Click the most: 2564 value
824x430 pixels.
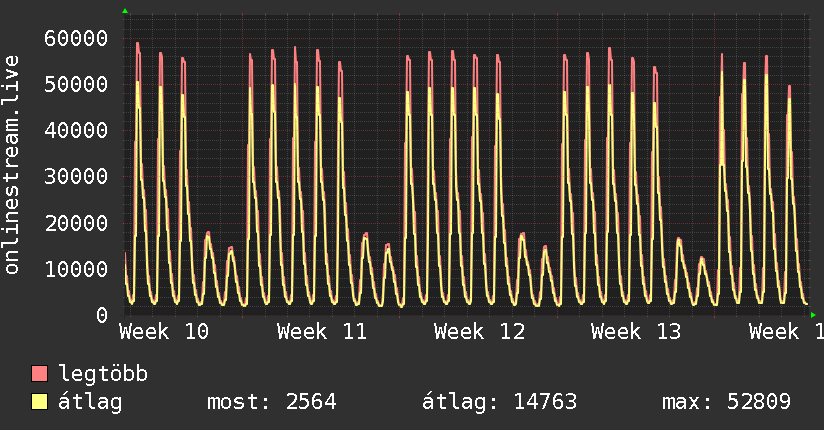tap(272, 402)
